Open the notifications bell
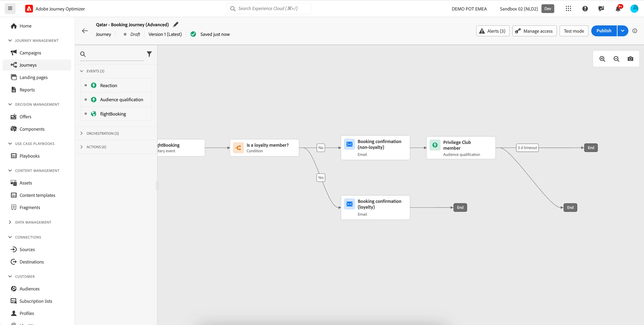 pyautogui.click(x=618, y=9)
